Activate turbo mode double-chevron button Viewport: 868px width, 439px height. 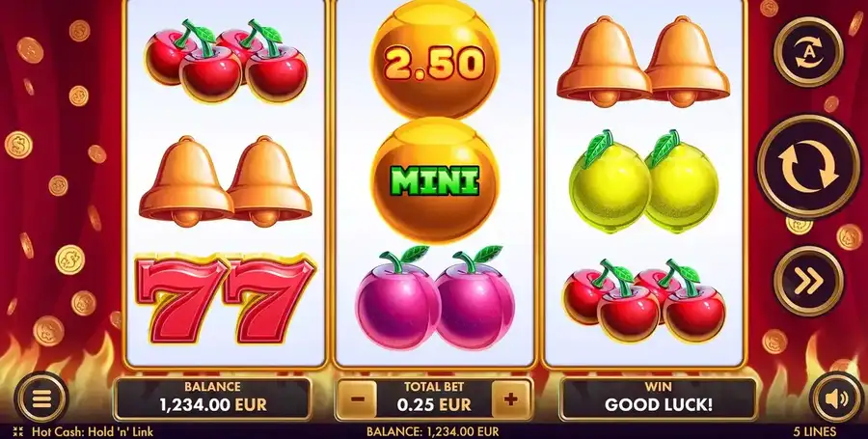pos(808,281)
